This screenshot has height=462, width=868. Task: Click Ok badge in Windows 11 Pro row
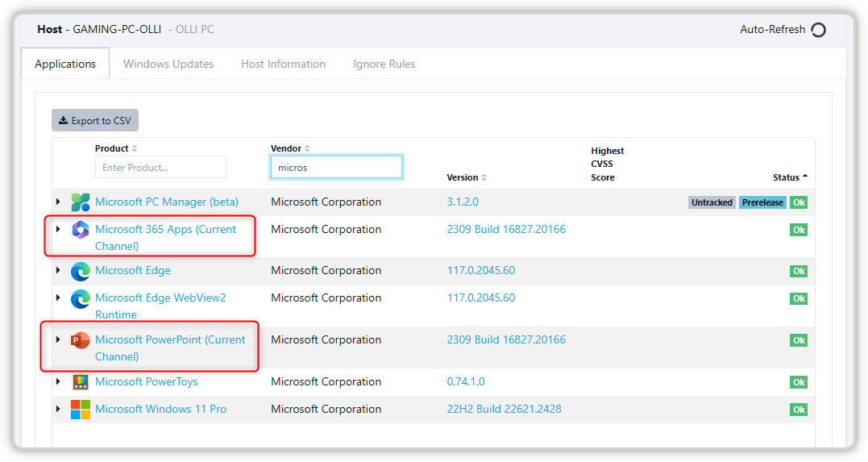click(798, 410)
